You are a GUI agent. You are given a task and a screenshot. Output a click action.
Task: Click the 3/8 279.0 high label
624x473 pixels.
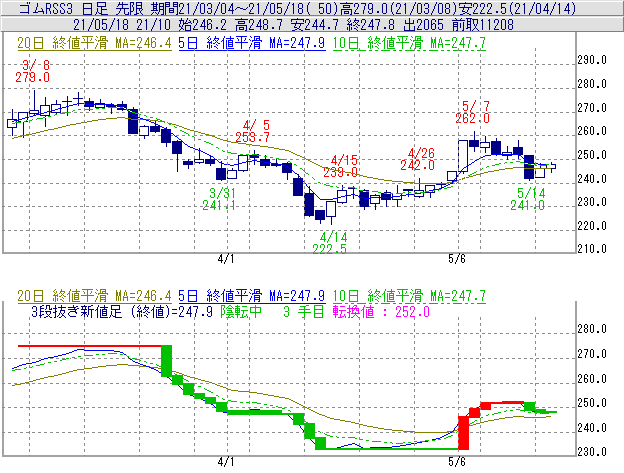click(33, 71)
